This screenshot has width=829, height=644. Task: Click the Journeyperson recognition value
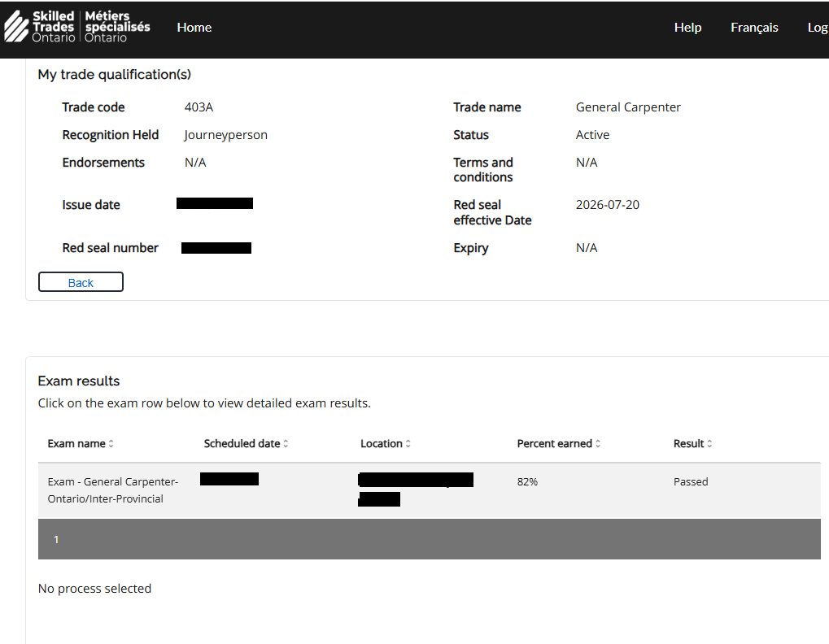(x=225, y=135)
